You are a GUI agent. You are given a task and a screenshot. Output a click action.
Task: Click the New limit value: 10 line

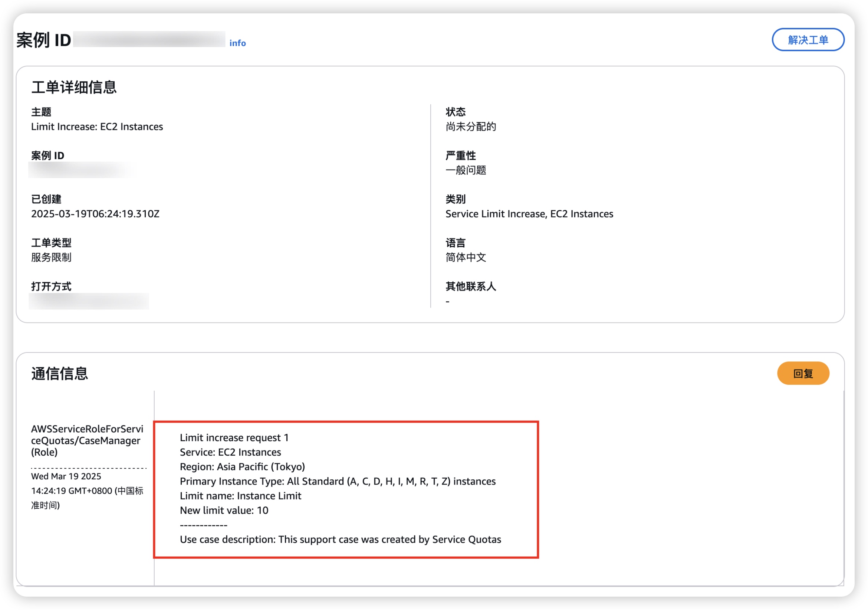(x=224, y=511)
